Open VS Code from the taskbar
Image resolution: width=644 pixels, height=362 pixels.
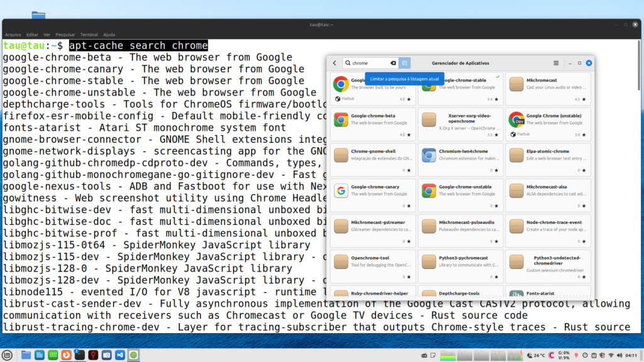point(120,355)
